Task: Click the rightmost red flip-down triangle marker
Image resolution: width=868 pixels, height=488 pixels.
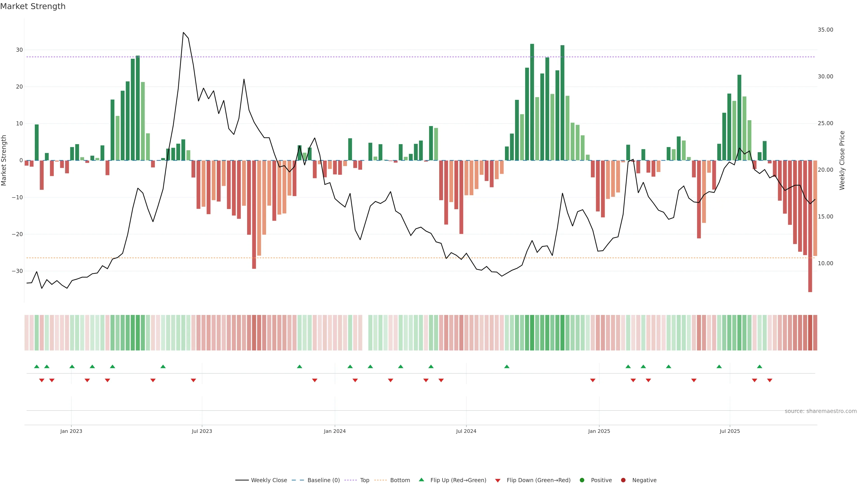Action: click(x=770, y=380)
